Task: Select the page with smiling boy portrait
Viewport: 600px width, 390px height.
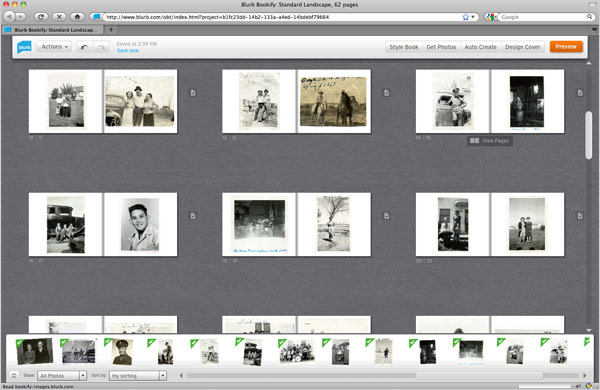Action: [x=140, y=224]
